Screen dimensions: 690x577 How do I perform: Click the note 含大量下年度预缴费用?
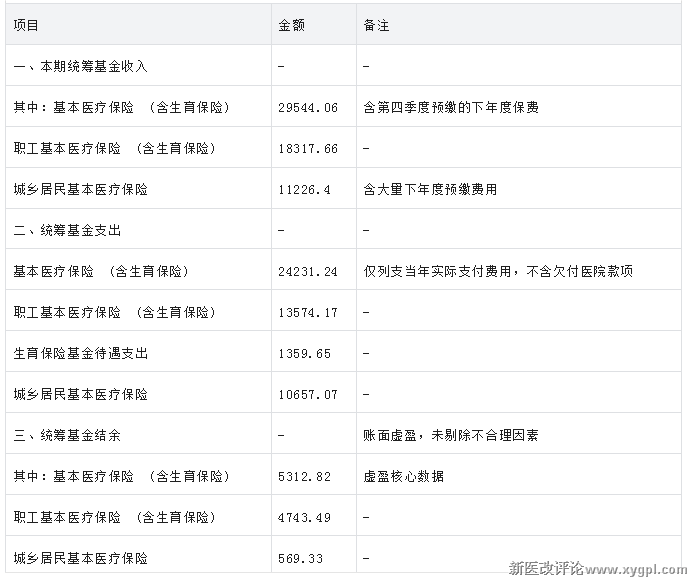click(x=430, y=189)
